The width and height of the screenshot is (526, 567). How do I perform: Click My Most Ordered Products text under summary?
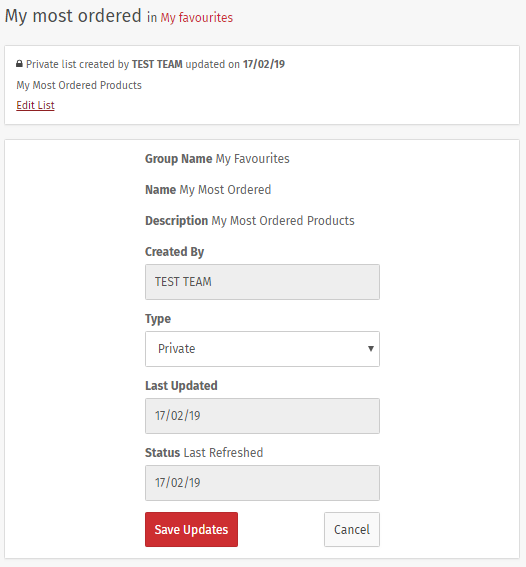[79, 85]
